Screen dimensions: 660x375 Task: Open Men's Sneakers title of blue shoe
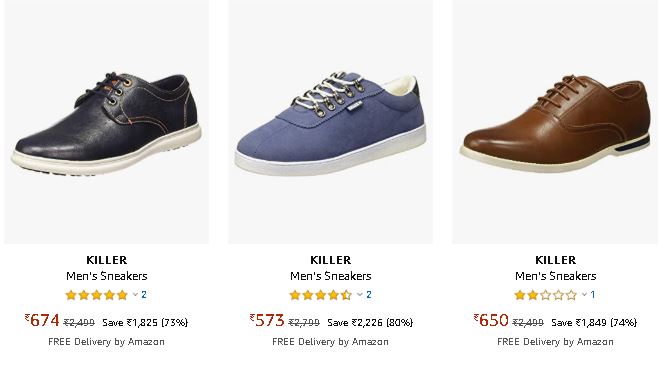point(330,276)
